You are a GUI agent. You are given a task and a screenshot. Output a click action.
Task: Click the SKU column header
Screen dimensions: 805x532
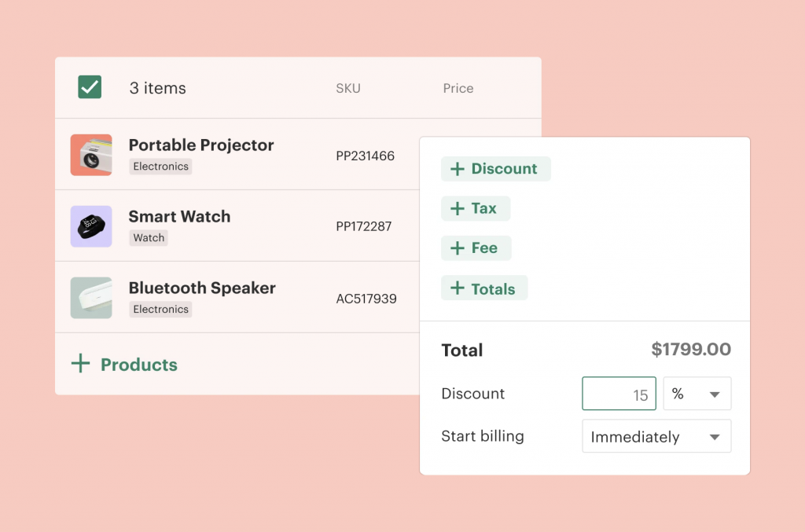[348, 88]
